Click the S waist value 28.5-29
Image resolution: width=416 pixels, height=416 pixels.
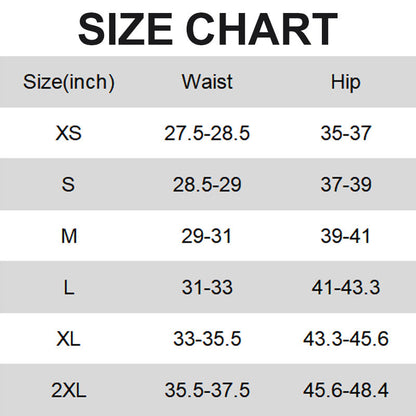tap(207, 184)
